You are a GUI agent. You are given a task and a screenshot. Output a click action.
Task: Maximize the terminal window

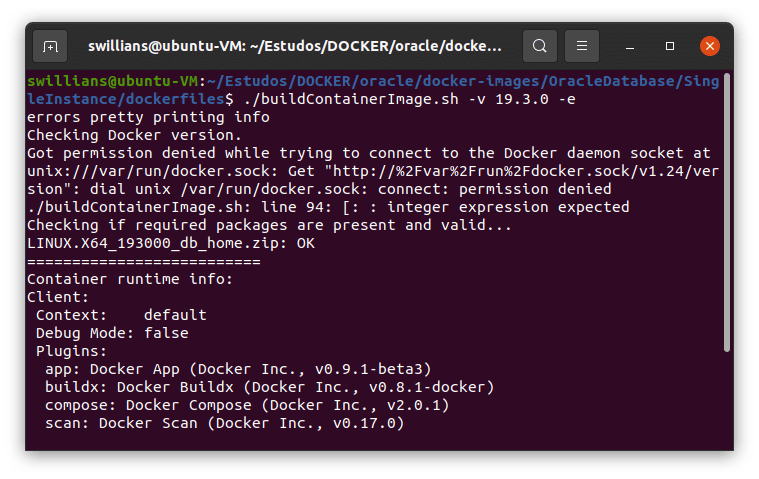[x=670, y=46]
